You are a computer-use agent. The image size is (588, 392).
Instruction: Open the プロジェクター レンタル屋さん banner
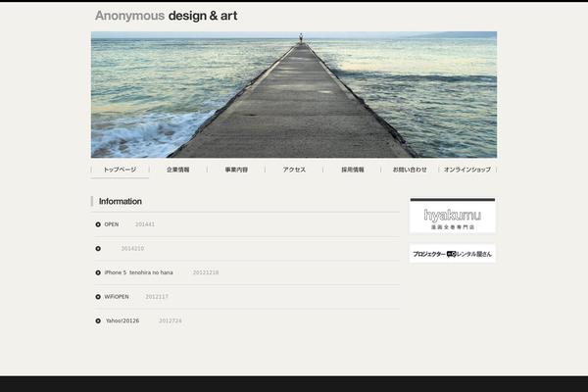tap(452, 254)
